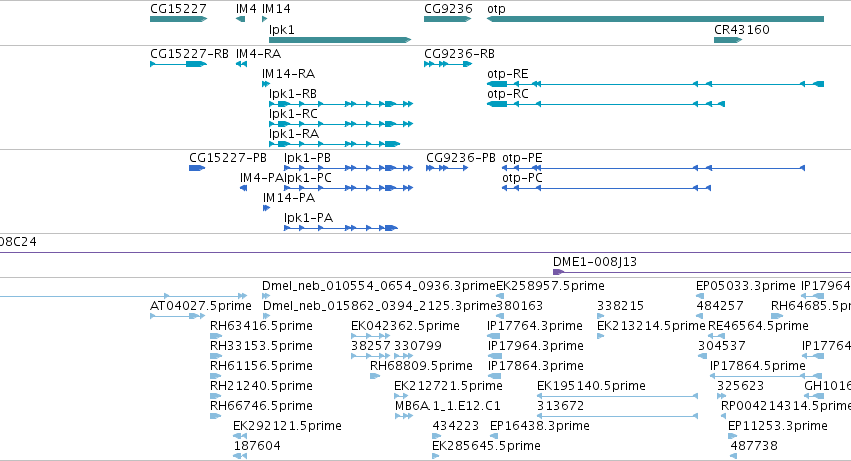Select the 187604 feature label
This screenshot has width=851, height=461.
tap(257, 446)
